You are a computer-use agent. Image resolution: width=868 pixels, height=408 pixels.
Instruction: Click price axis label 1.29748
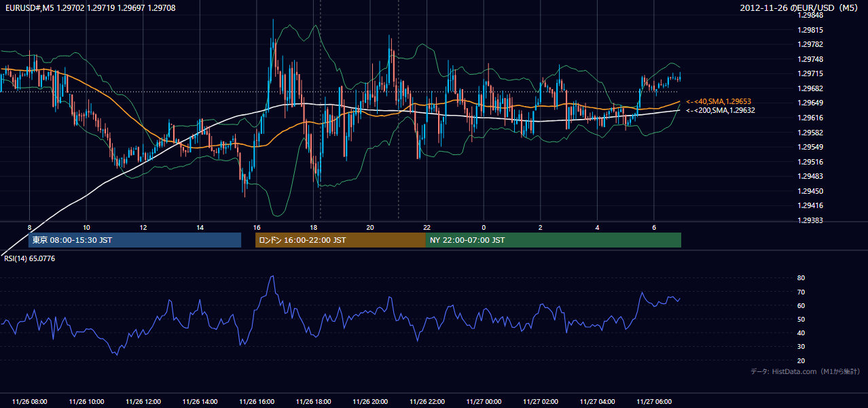coord(810,59)
